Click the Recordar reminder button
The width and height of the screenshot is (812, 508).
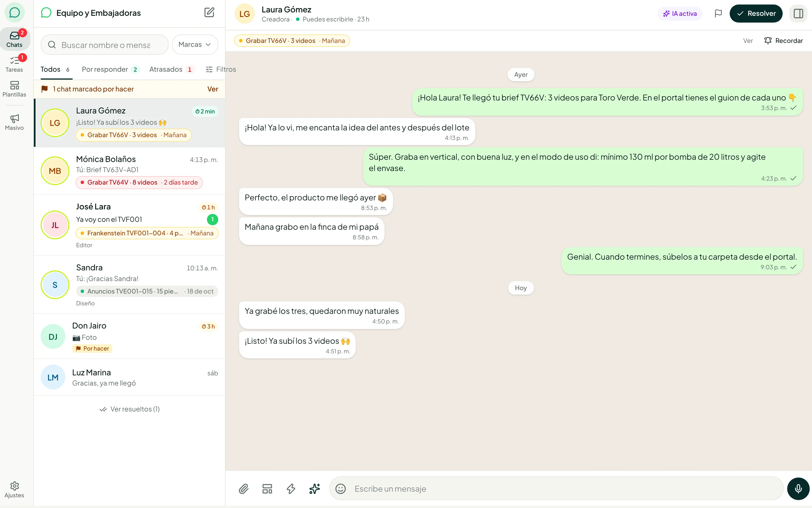[x=784, y=40]
